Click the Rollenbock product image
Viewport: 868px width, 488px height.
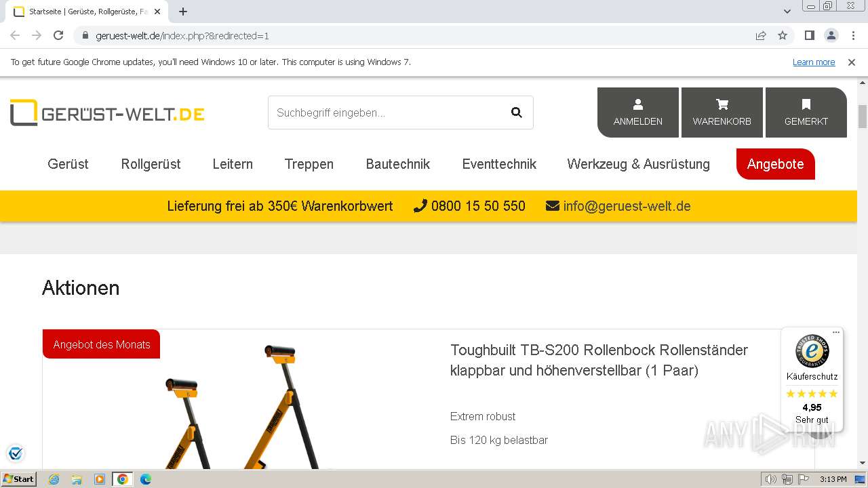click(241, 407)
